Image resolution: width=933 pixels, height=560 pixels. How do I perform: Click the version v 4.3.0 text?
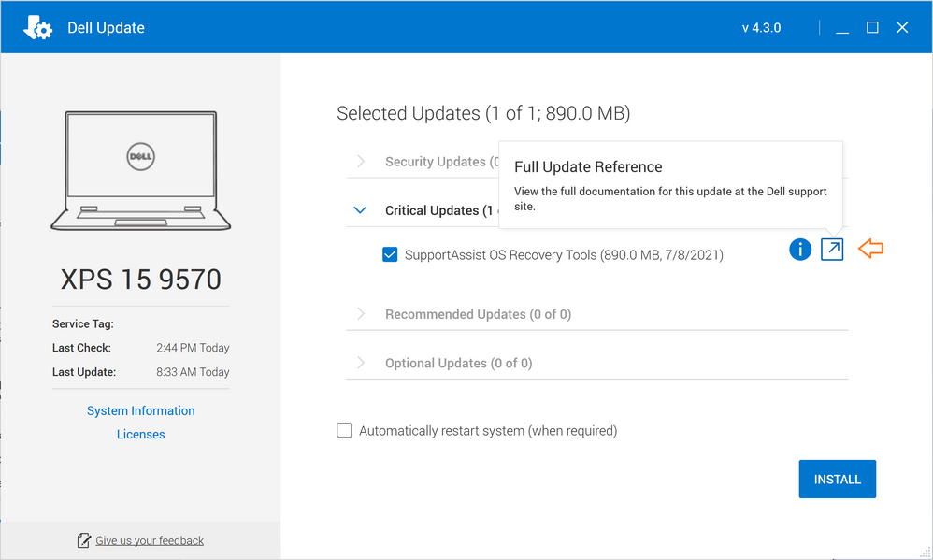(x=761, y=28)
